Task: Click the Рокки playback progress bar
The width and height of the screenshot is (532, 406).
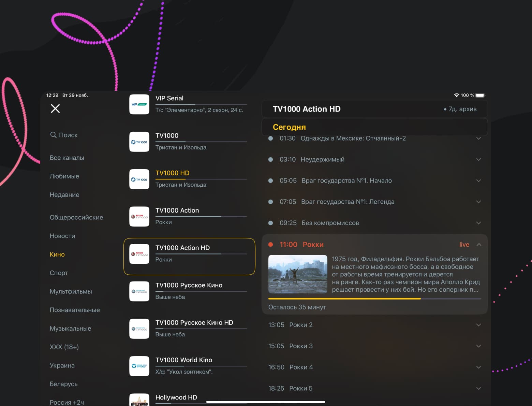Action: pos(374,299)
